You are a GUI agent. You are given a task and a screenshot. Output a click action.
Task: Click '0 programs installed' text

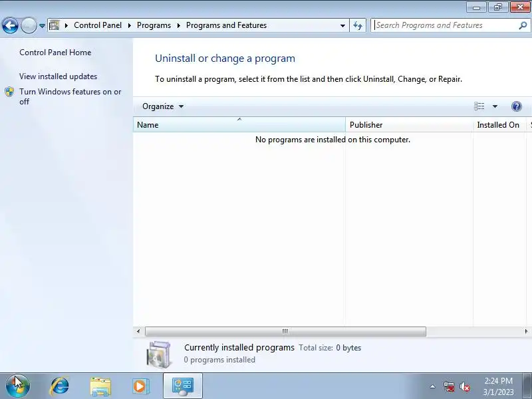coord(219,360)
